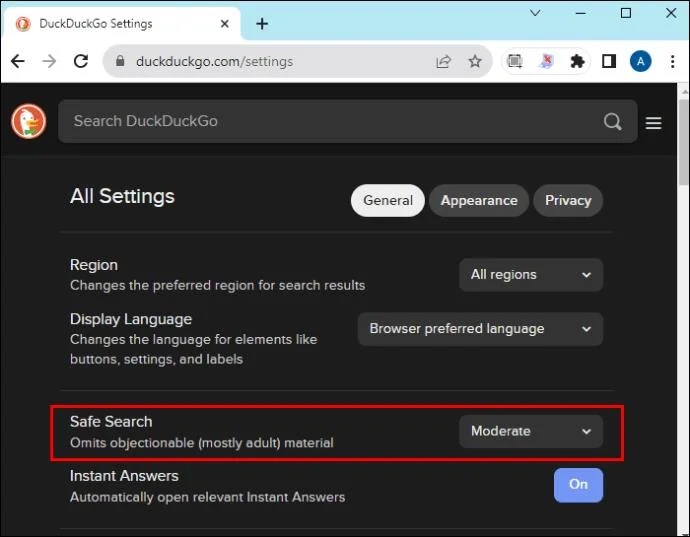Click the Region setting label
This screenshot has width=690, height=537.
[x=94, y=265]
